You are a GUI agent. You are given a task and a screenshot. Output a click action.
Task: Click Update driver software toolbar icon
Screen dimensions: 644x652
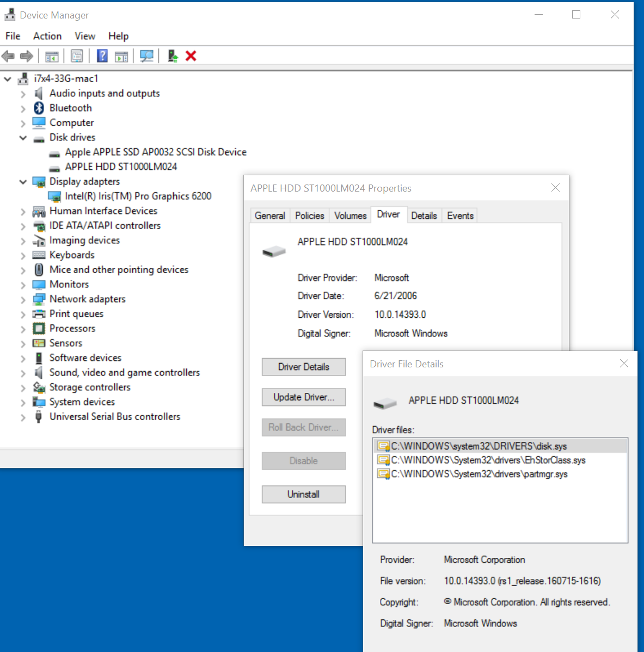[x=173, y=56]
